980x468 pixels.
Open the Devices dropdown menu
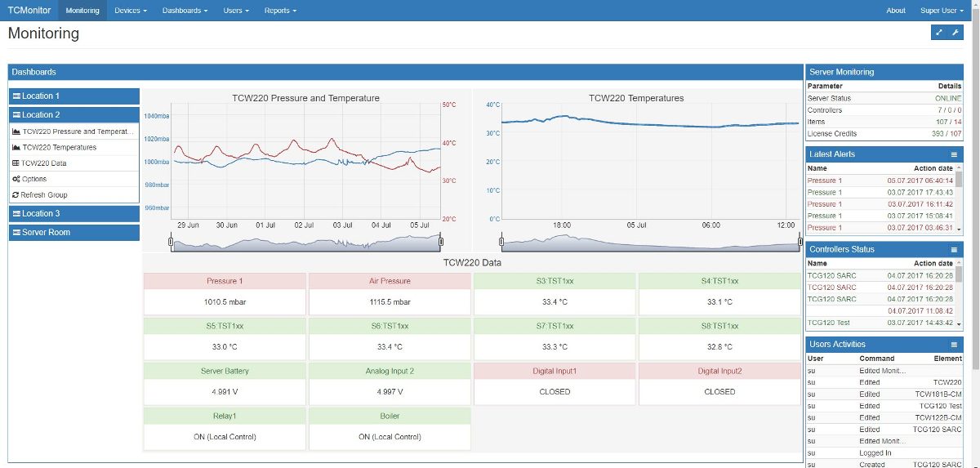pyautogui.click(x=131, y=11)
